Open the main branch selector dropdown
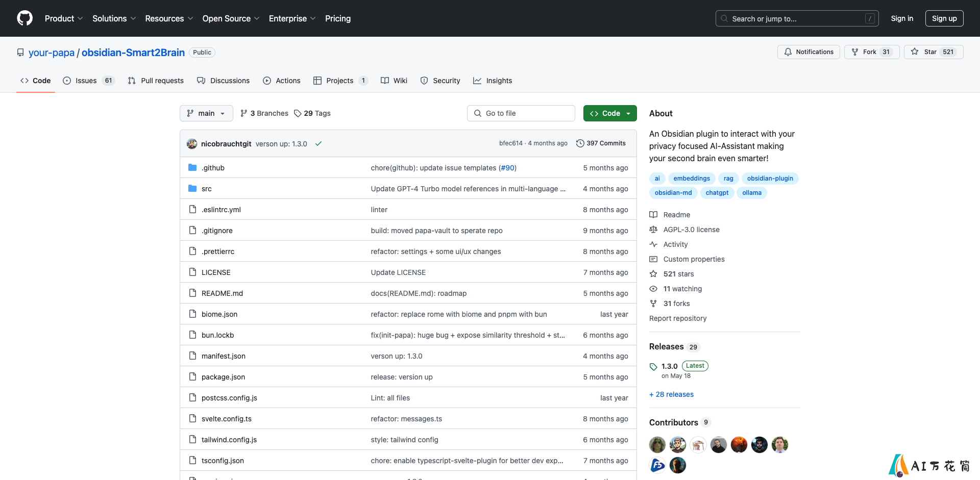Image resolution: width=980 pixels, height=480 pixels. point(206,113)
